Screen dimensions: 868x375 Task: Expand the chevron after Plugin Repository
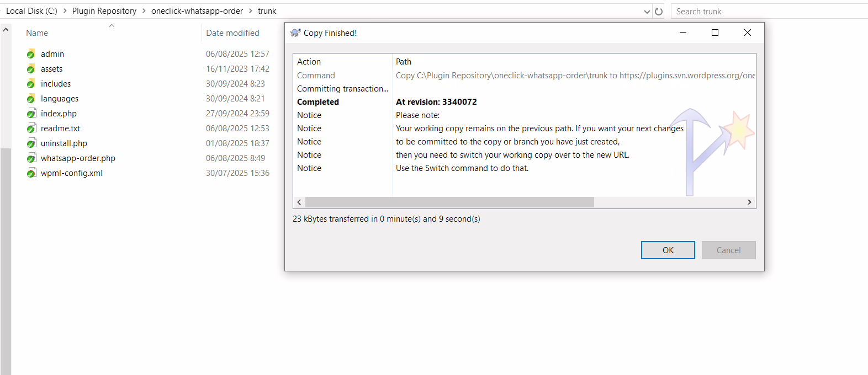point(144,11)
